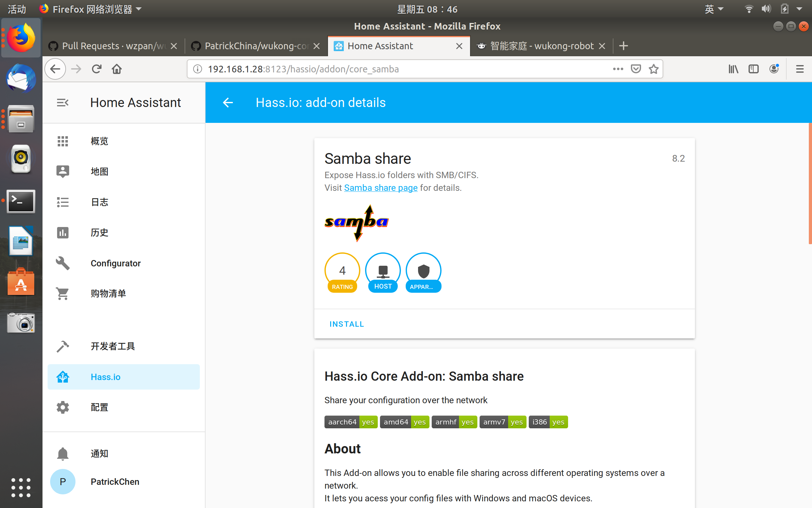The width and height of the screenshot is (812, 508).
Task: Show the Firefox library
Action: pyautogui.click(x=733, y=69)
